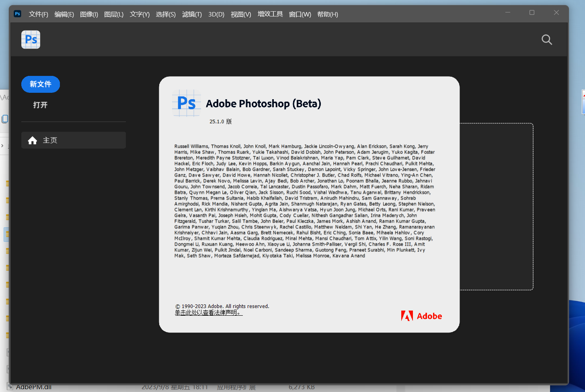The width and height of the screenshot is (585, 392).
Task: Close the Photoshop window
Action: [556, 12]
